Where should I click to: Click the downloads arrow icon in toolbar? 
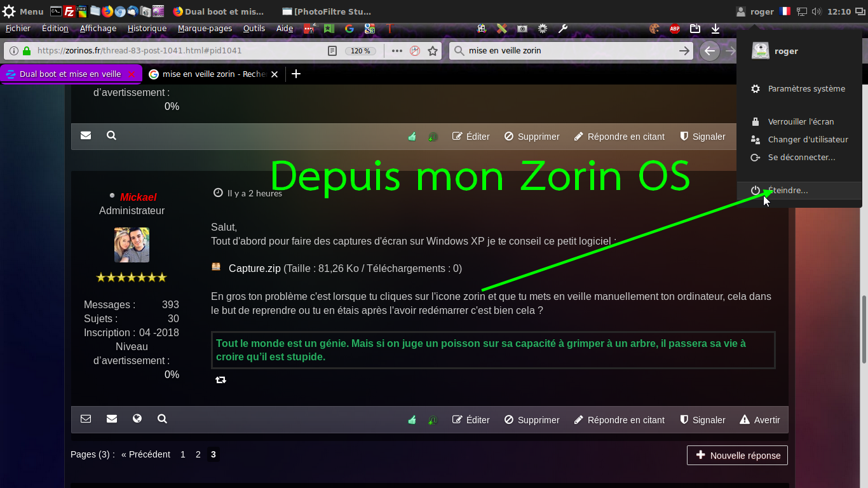715,29
